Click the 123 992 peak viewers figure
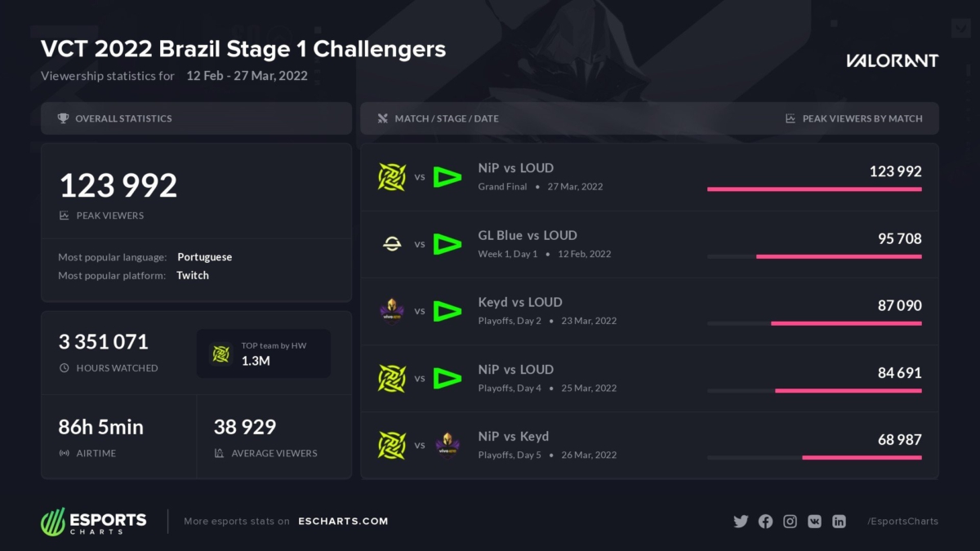Viewport: 980px width, 551px height. [118, 185]
